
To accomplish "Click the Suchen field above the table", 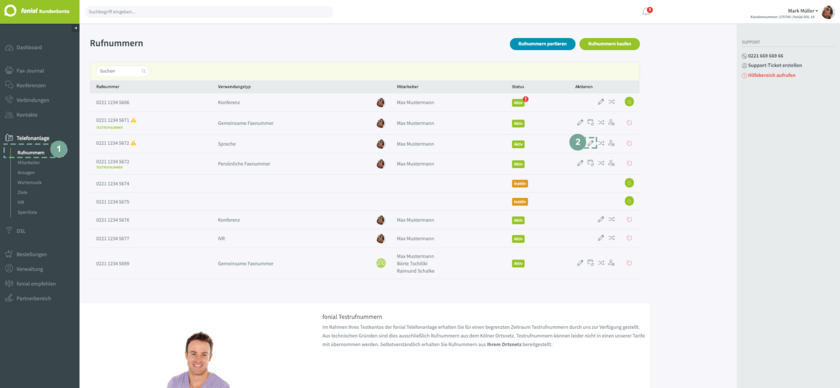I will click(122, 71).
